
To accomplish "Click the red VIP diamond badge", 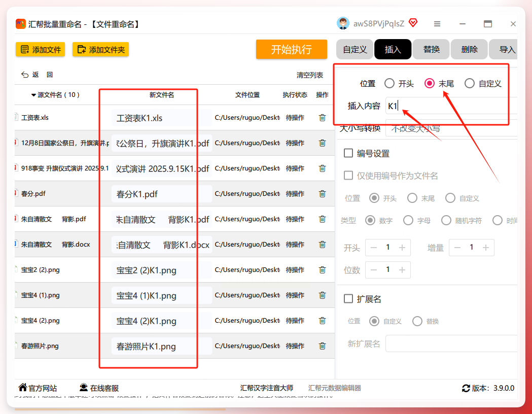I will pyautogui.click(x=413, y=23).
